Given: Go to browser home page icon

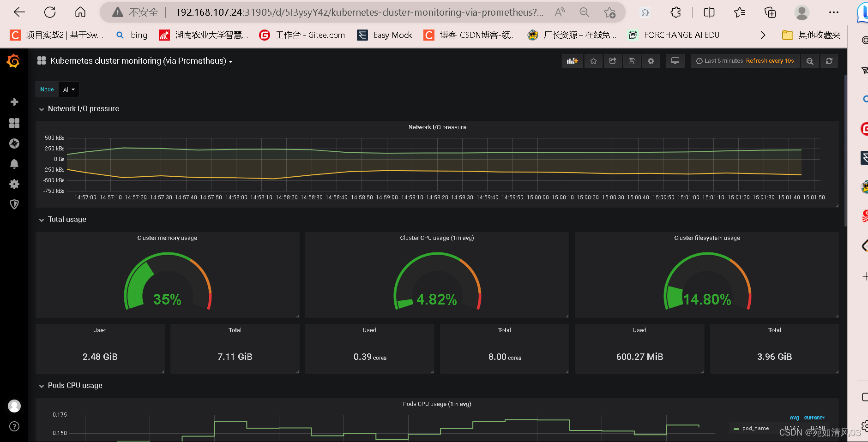Looking at the screenshot, I should point(80,12).
